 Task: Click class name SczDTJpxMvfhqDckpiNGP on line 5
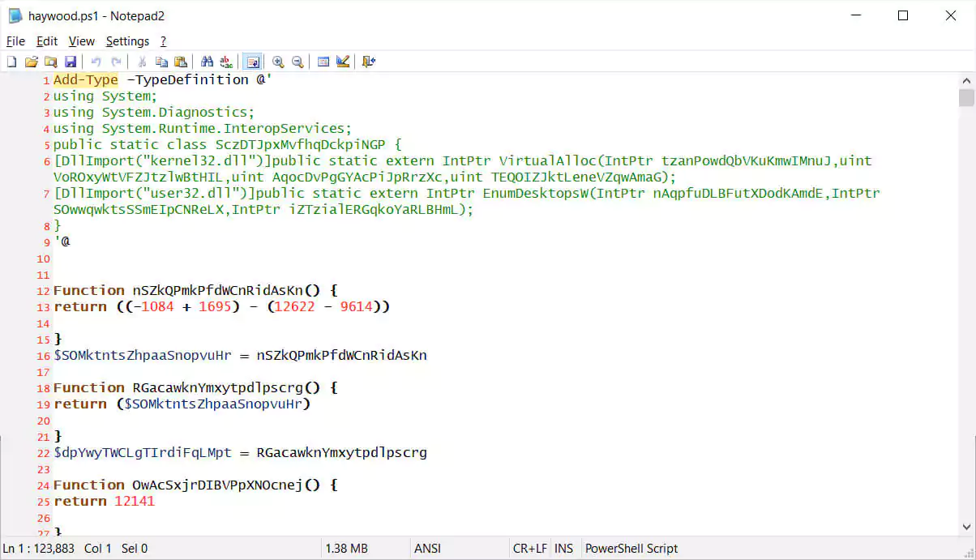300,144
